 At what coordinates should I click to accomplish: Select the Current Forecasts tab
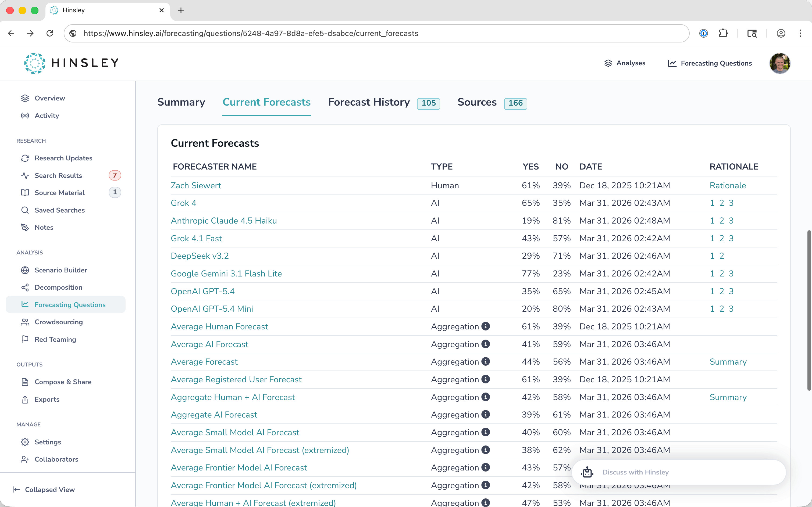pyautogui.click(x=266, y=102)
